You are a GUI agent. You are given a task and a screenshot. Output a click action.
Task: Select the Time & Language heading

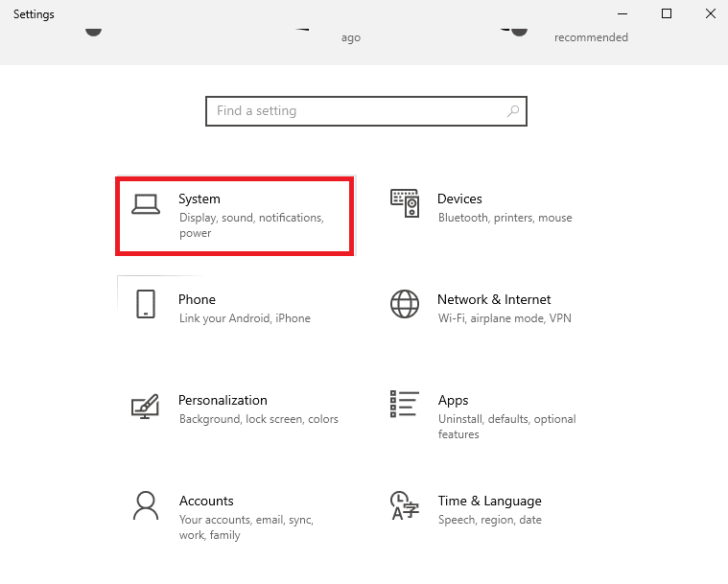(x=489, y=501)
